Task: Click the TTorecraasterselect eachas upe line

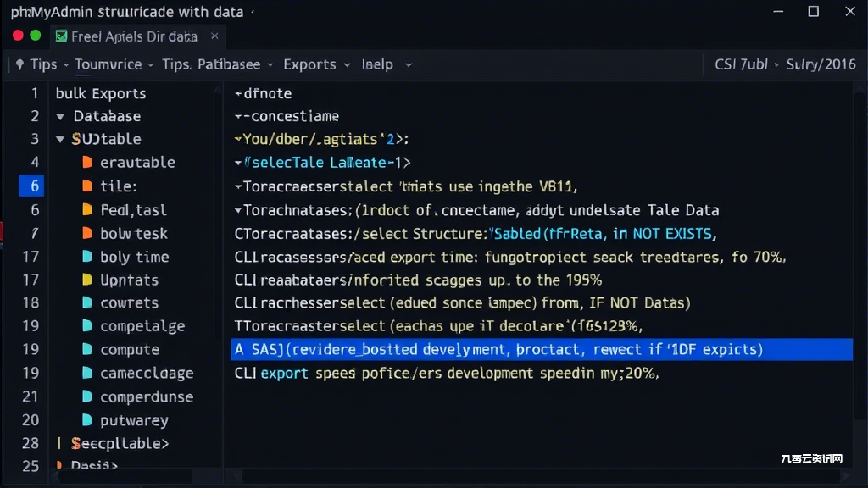Action: click(438, 326)
